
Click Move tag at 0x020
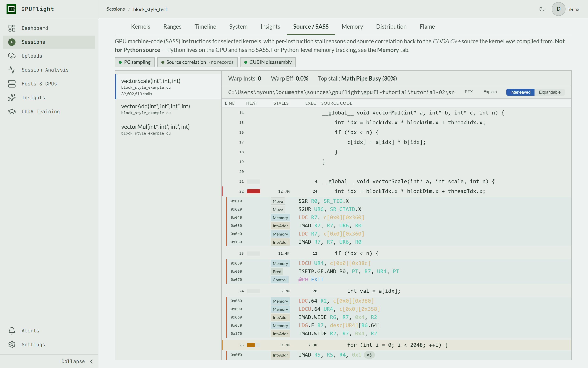(x=278, y=209)
